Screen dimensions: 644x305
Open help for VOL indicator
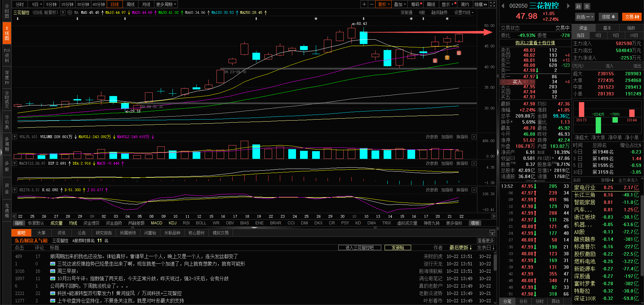pyautogui.click(x=15, y=137)
